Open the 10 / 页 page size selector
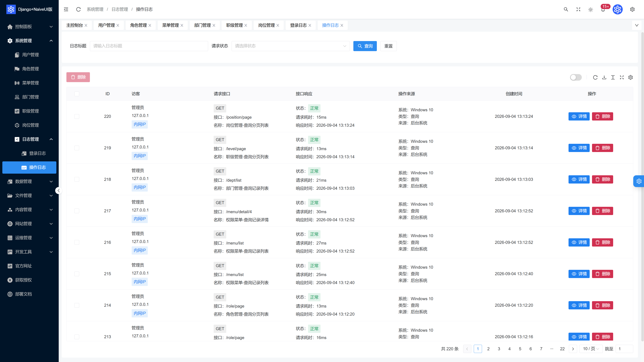 pos(591,349)
